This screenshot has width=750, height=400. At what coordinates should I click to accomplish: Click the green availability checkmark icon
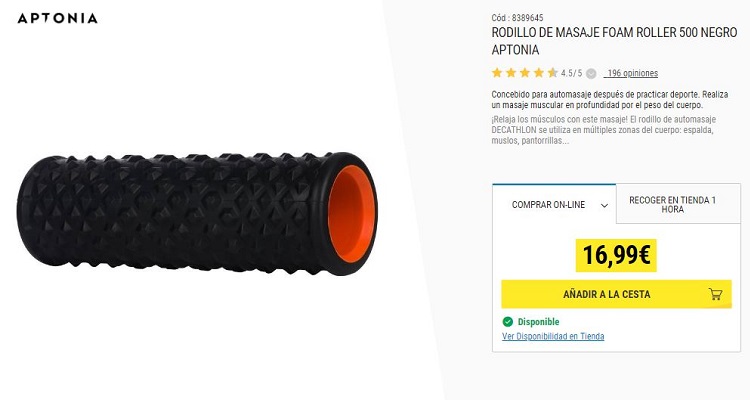[507, 322]
